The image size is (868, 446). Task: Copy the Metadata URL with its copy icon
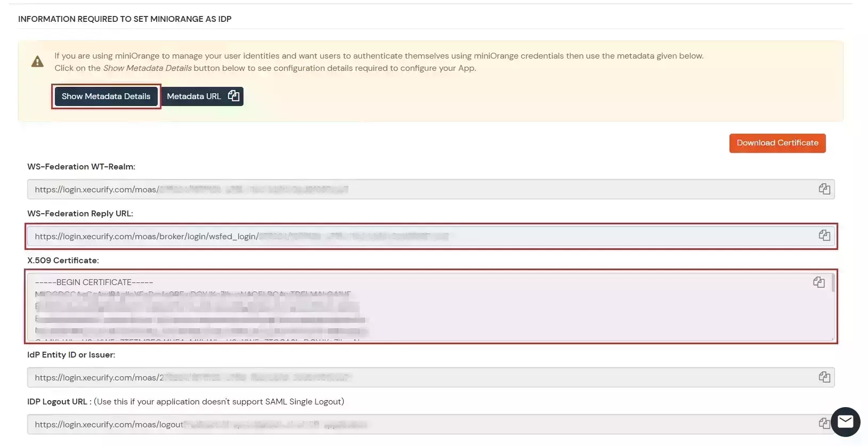[x=233, y=96]
